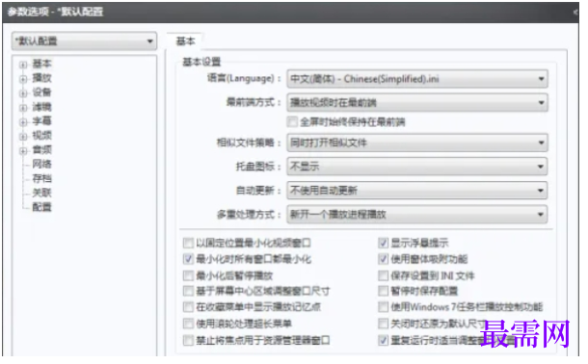Open the 语言(Language) dropdown
The image size is (588, 364).
click(417, 79)
